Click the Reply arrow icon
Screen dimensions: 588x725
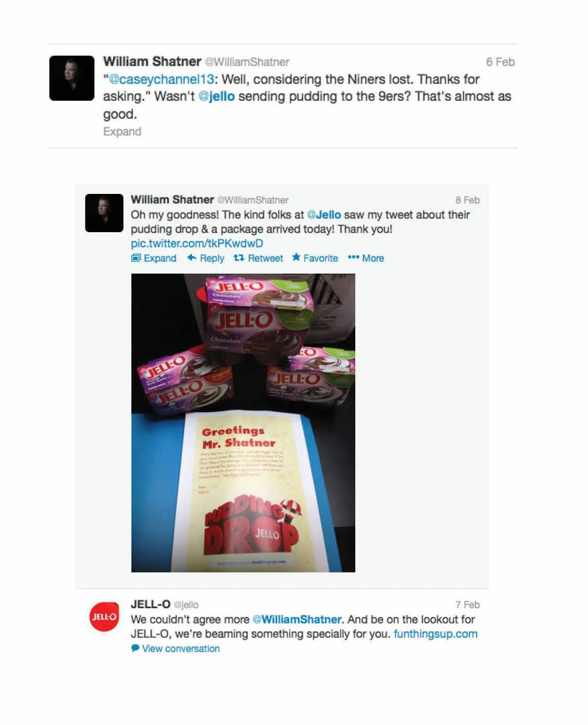coord(191,258)
